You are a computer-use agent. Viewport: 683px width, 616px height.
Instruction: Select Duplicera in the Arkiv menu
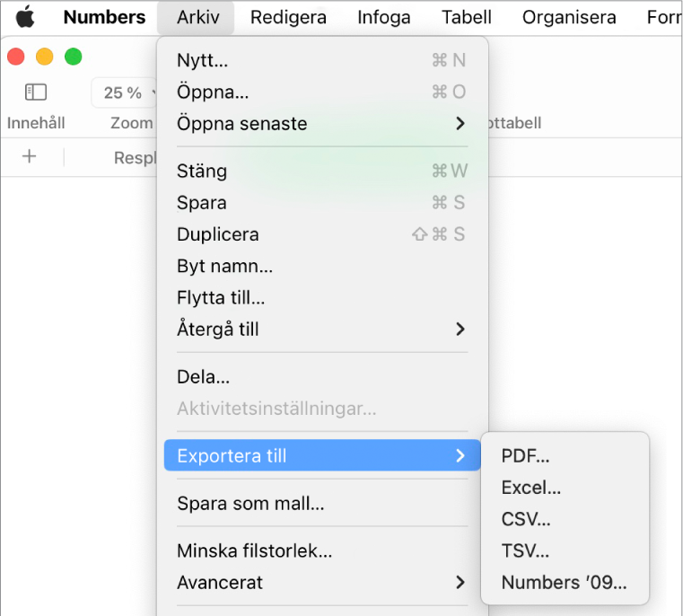[322, 234]
